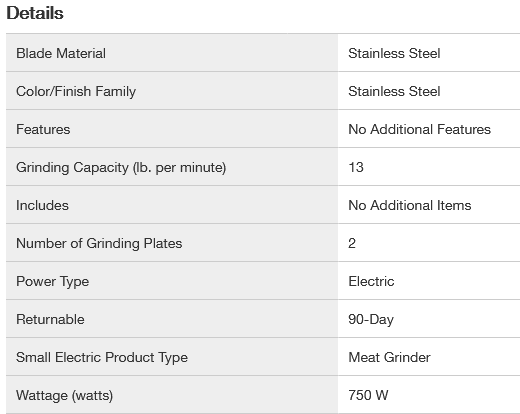Click the Electric power type value

pos(371,281)
